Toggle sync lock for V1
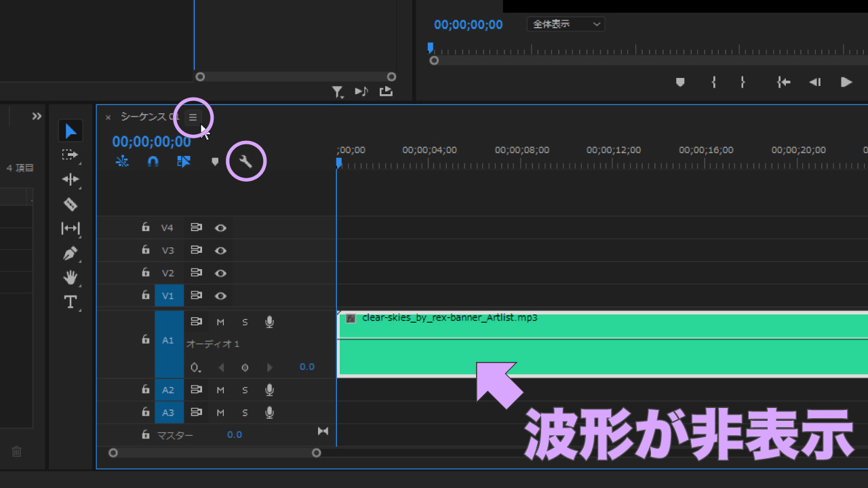This screenshot has height=488, width=868. pyautogui.click(x=196, y=296)
